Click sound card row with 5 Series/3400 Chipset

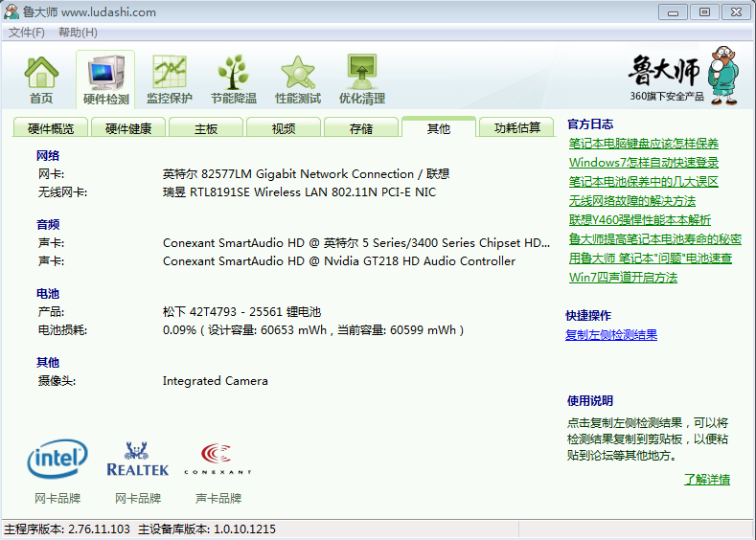[356, 243]
